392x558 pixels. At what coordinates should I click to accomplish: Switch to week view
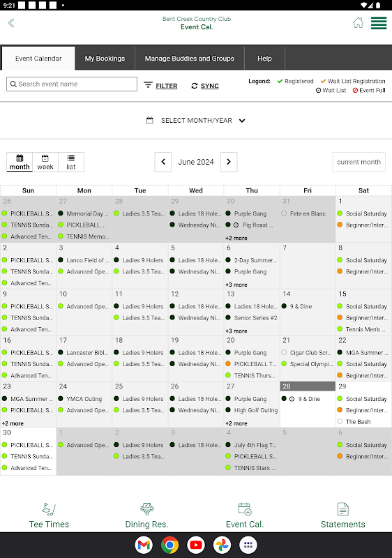45,162
